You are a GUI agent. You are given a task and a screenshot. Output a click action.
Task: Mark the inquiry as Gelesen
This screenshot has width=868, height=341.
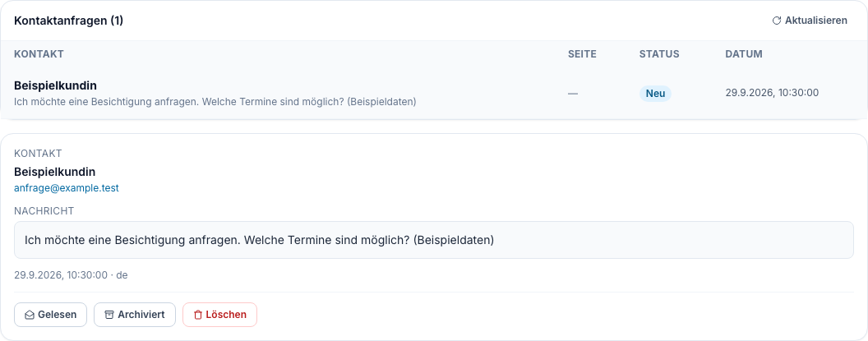coord(50,315)
